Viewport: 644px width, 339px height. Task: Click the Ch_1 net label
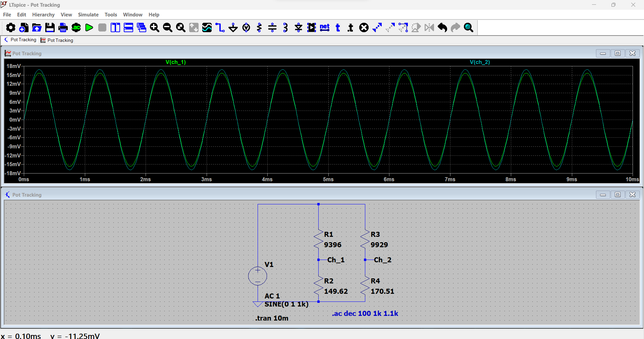336,260
